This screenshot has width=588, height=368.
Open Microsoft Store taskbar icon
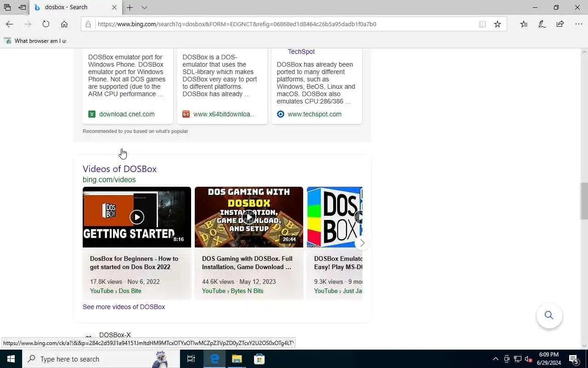point(259,359)
